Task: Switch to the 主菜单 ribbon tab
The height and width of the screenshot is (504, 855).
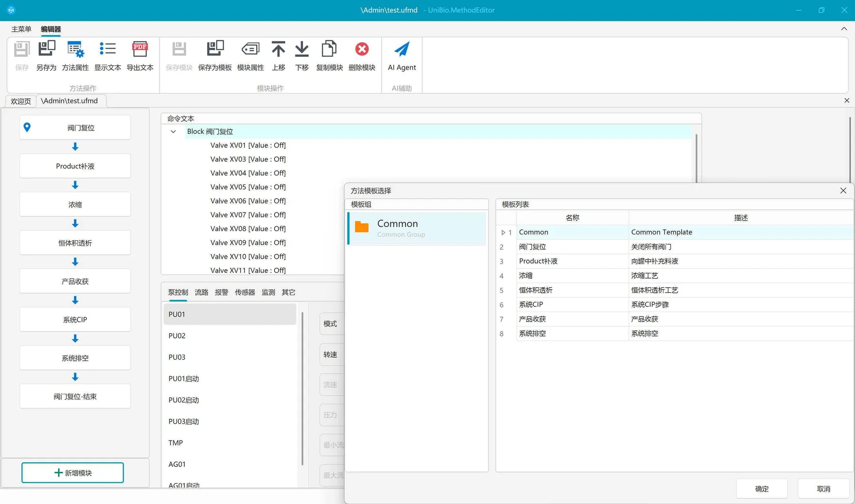Action: [x=21, y=29]
